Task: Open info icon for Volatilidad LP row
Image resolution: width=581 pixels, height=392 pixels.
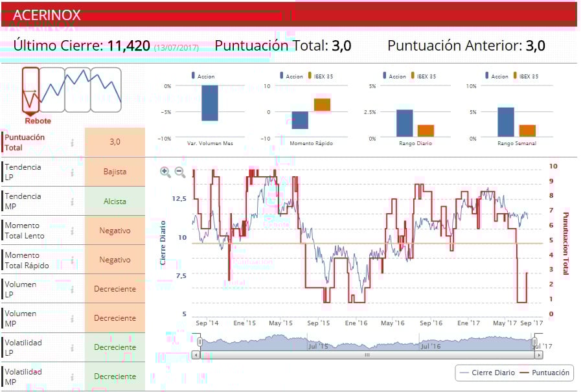Action: pyautogui.click(x=73, y=347)
